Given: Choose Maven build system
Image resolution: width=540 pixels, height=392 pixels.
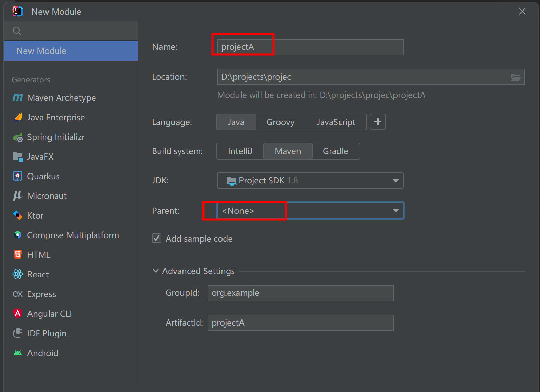Looking at the screenshot, I should pos(288,151).
